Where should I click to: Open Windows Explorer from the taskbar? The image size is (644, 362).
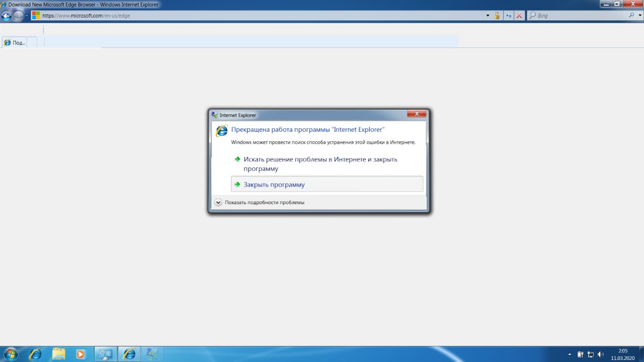(x=58, y=354)
